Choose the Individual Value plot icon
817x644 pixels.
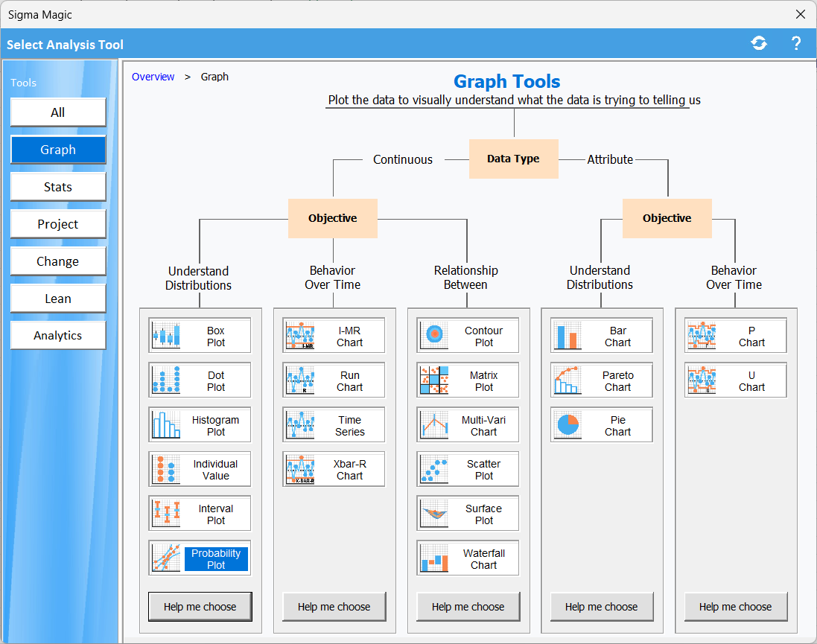166,470
